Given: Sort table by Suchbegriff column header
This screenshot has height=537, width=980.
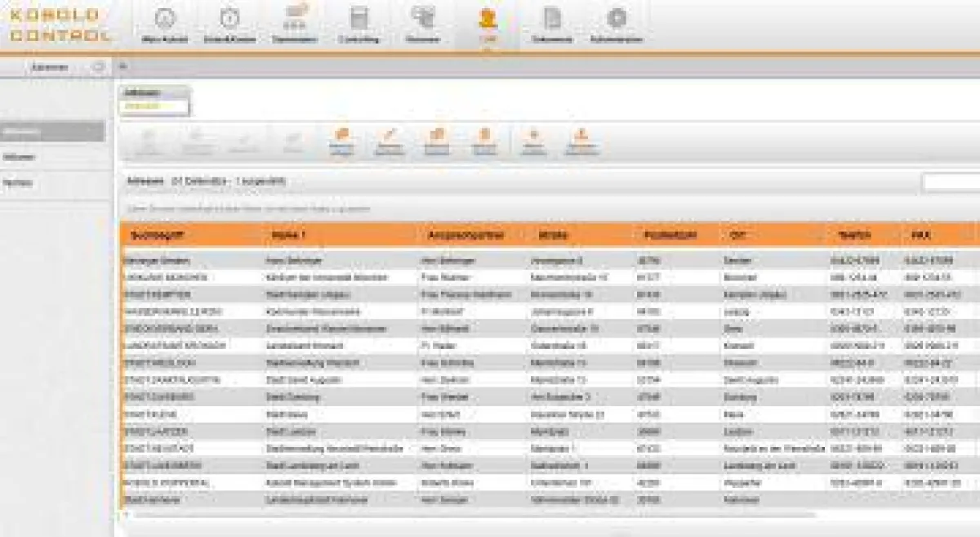Looking at the screenshot, I should (158, 235).
